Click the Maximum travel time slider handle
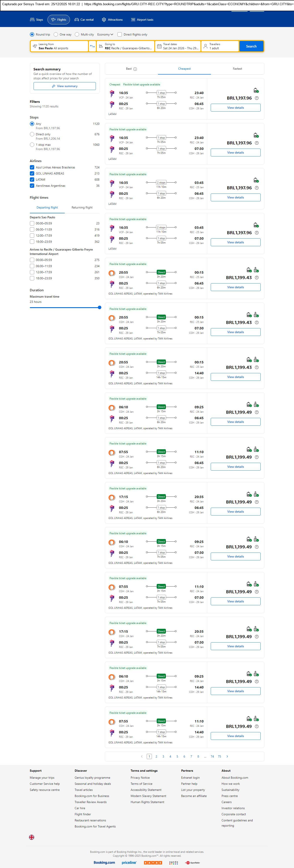This screenshot has width=294, height=868. (x=99, y=307)
